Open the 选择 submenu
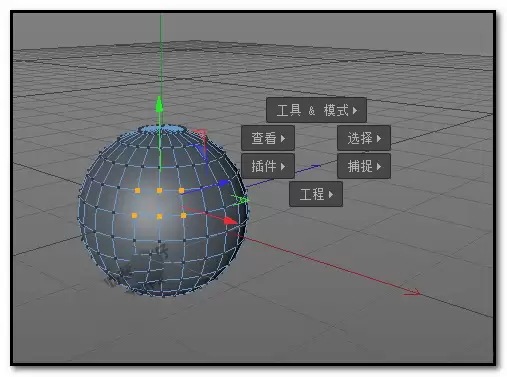Screen dimensions: 507x377 [364, 138]
